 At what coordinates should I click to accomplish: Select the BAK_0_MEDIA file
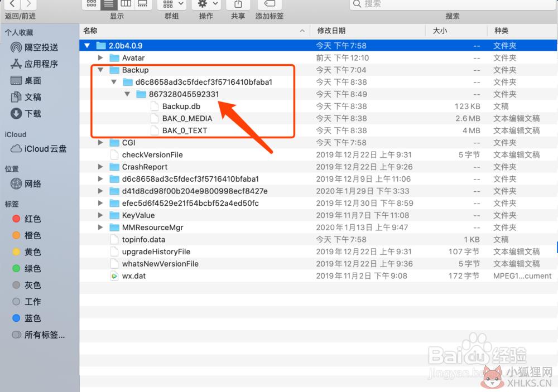coord(187,118)
